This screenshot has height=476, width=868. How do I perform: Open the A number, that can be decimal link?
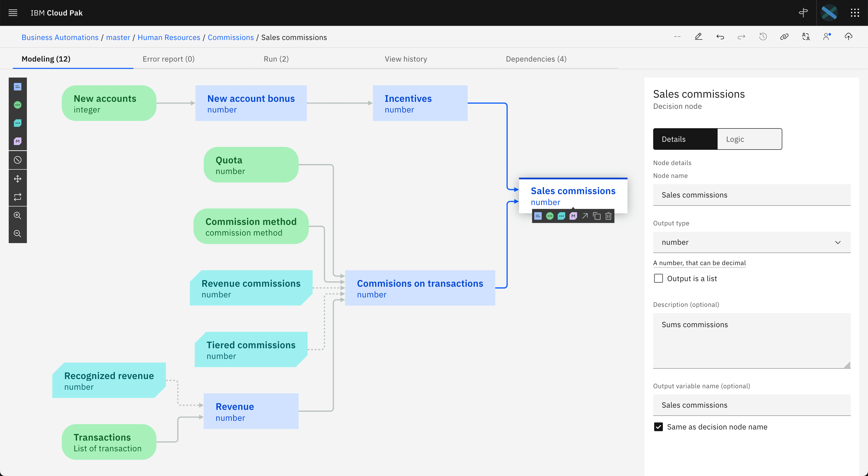pyautogui.click(x=699, y=263)
